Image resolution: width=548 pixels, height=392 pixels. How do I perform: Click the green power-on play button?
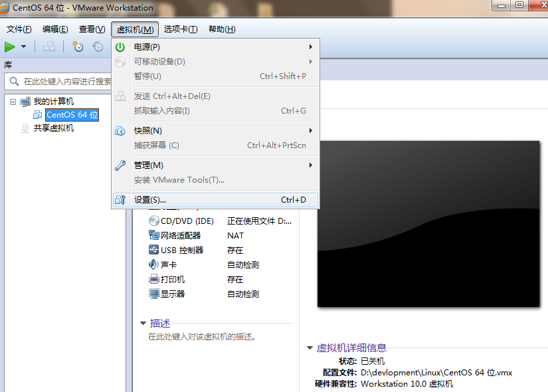click(10, 47)
